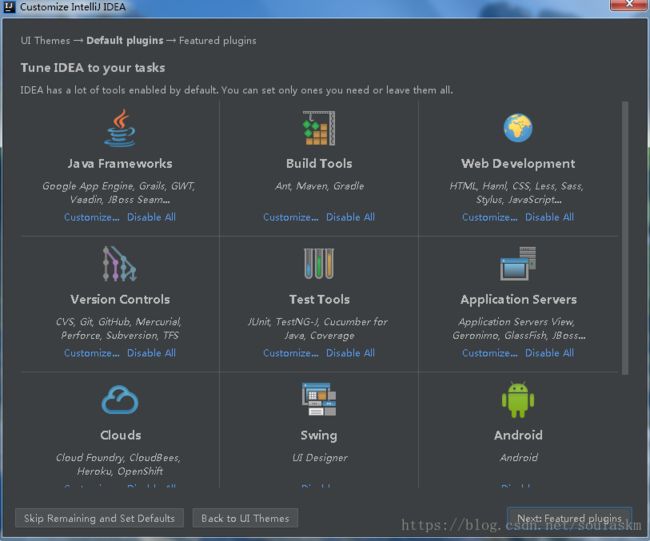Disable All Build Tools plugins

point(350,217)
